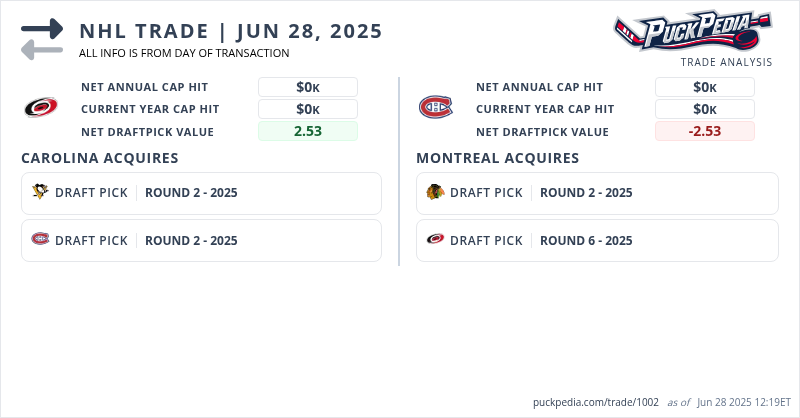The width and height of the screenshot is (800, 418).
Task: Select Montreal's Current Year Cap Hit value box
Action: [704, 109]
